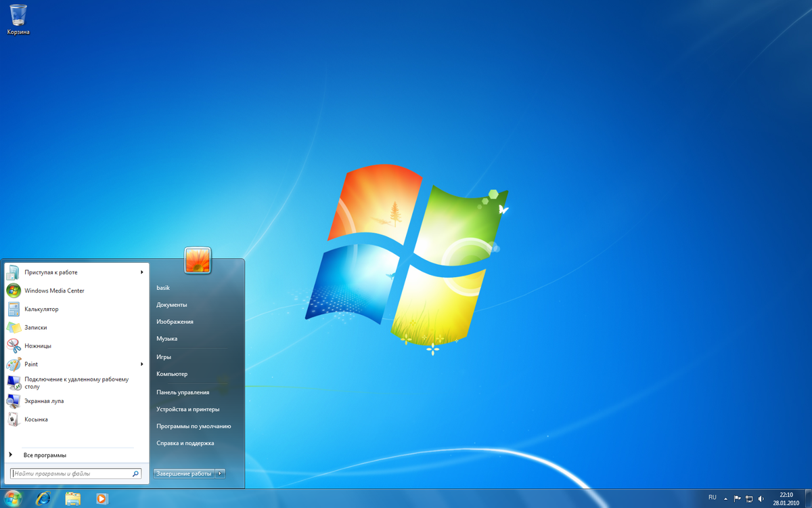Image resolution: width=812 pixels, height=508 pixels.
Task: Open Записки sticky notes
Action: click(35, 327)
